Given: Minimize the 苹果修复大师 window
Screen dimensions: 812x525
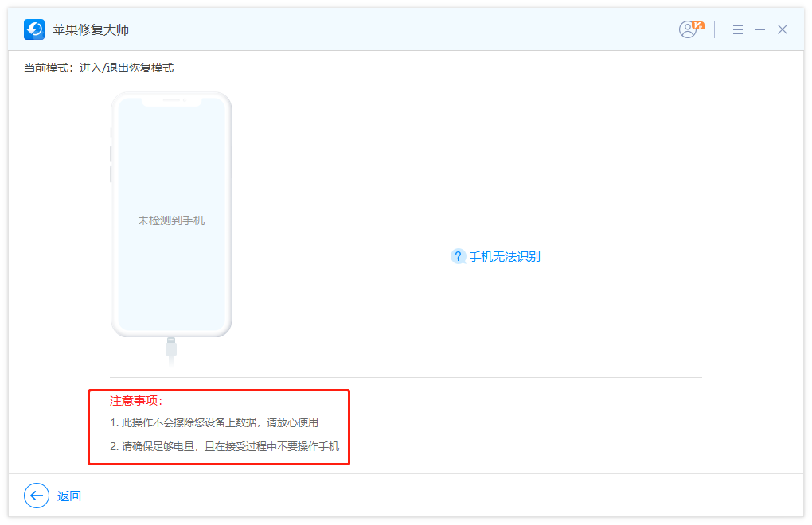Looking at the screenshot, I should tap(760, 30).
